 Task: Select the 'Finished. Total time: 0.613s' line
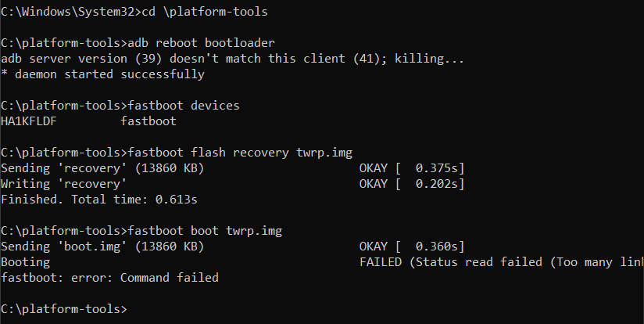pos(98,199)
